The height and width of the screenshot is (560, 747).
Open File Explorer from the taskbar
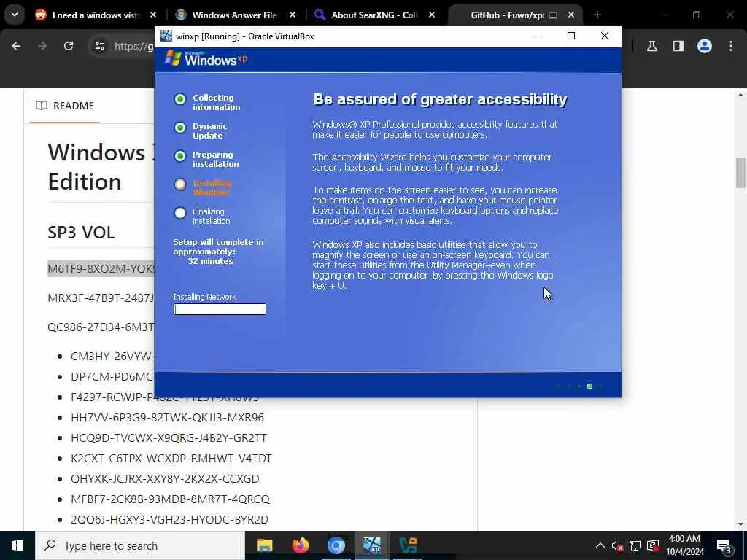pyautogui.click(x=264, y=545)
